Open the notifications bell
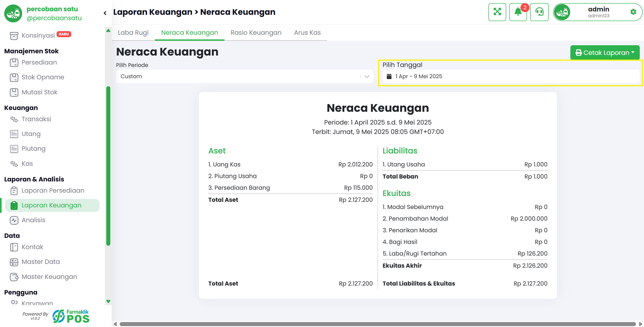 tap(518, 12)
